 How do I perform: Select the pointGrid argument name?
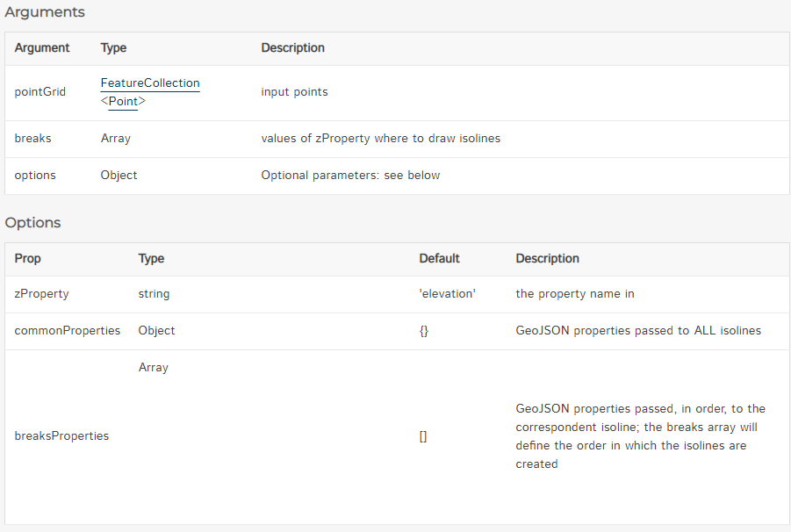pyautogui.click(x=40, y=92)
